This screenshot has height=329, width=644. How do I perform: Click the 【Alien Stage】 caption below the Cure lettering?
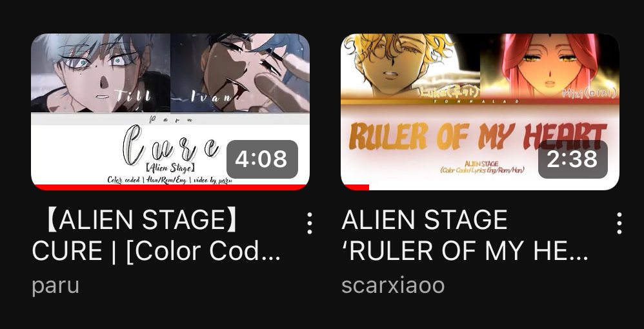click(170, 168)
